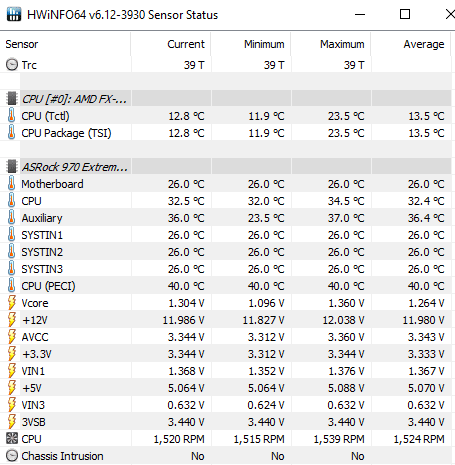
Task: Select the CPU Package (TSI) label
Action: point(66,133)
